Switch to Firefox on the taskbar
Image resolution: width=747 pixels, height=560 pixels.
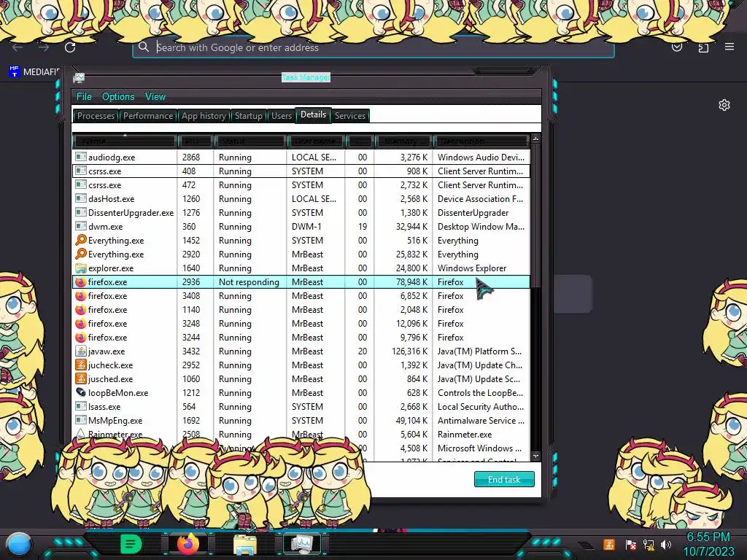pos(187,544)
